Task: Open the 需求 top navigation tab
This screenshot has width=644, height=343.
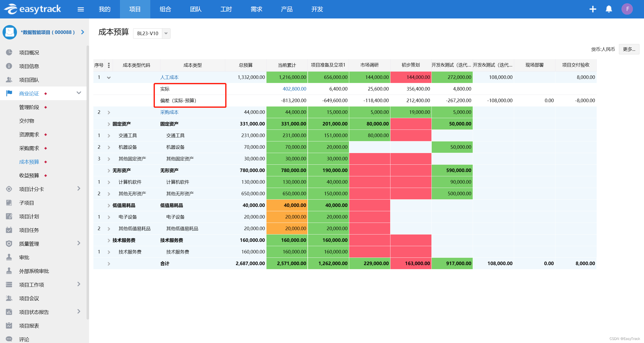Action: click(x=256, y=9)
